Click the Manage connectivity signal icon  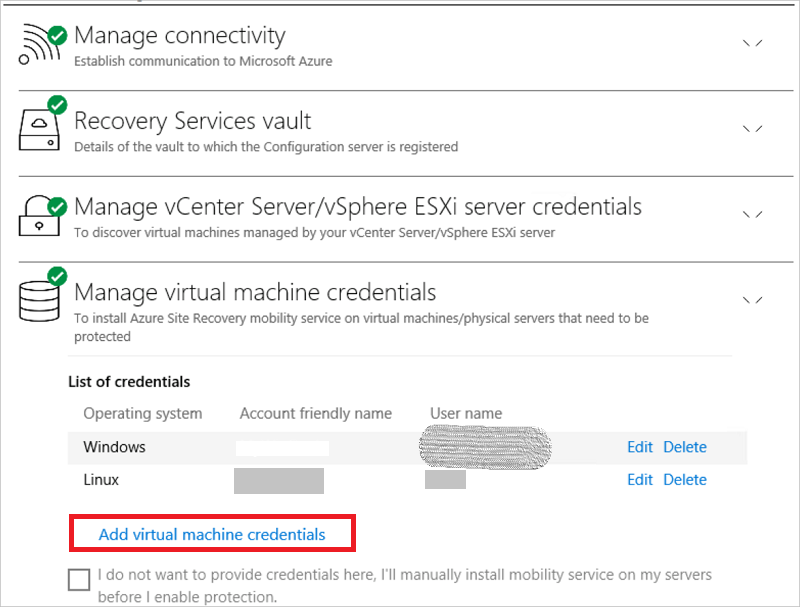39,46
